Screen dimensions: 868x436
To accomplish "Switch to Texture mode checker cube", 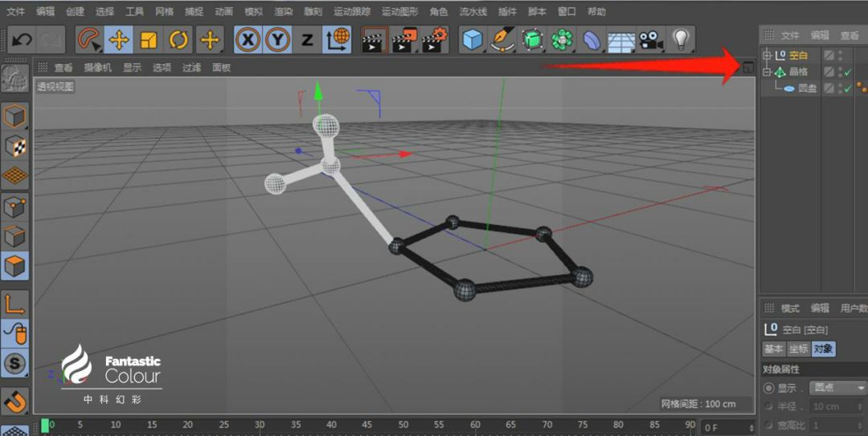I will (14, 146).
